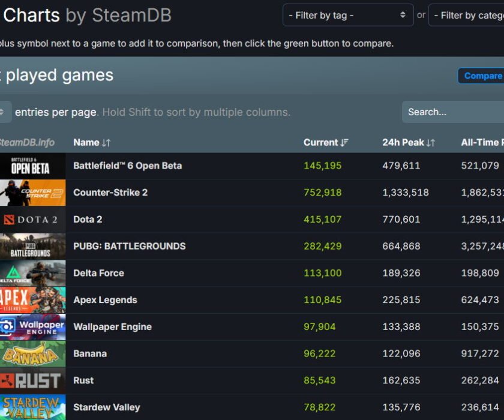The width and height of the screenshot is (504, 420).
Task: Open Counter-Strike 2 game thumbnail
Action: 33,193
